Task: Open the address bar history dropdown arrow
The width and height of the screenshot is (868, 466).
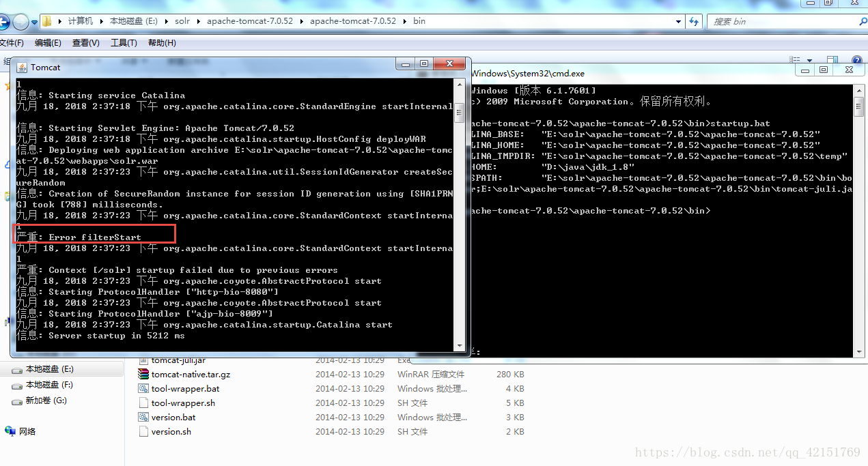Action: [x=677, y=21]
